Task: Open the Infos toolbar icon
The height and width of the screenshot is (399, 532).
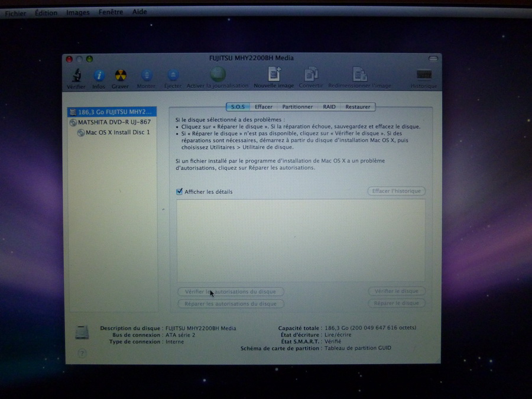Action: 99,75
